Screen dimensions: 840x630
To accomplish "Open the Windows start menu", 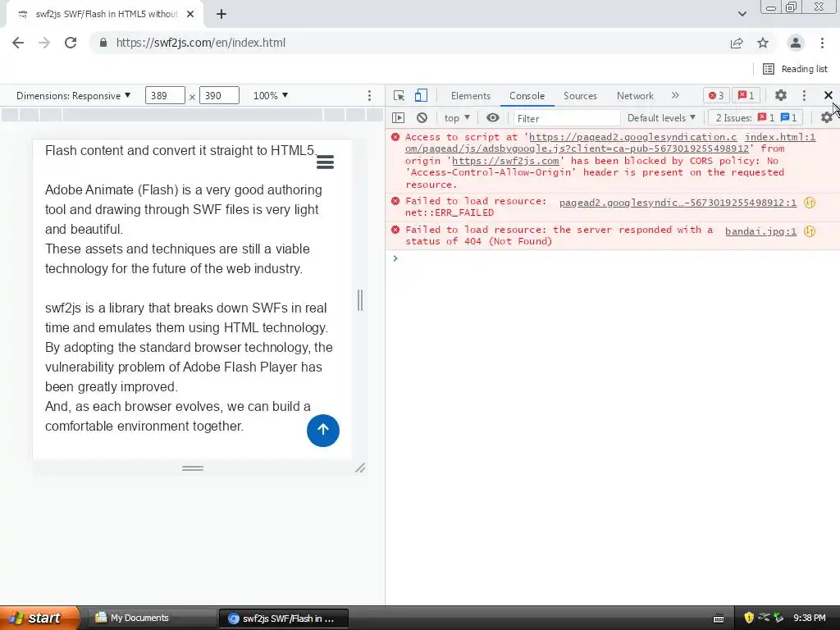I will click(39, 619).
